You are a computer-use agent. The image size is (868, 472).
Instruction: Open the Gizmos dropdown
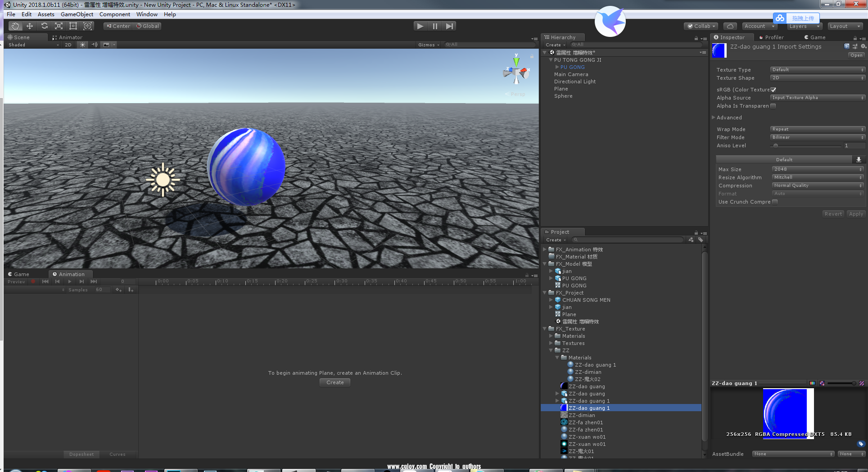tap(429, 45)
